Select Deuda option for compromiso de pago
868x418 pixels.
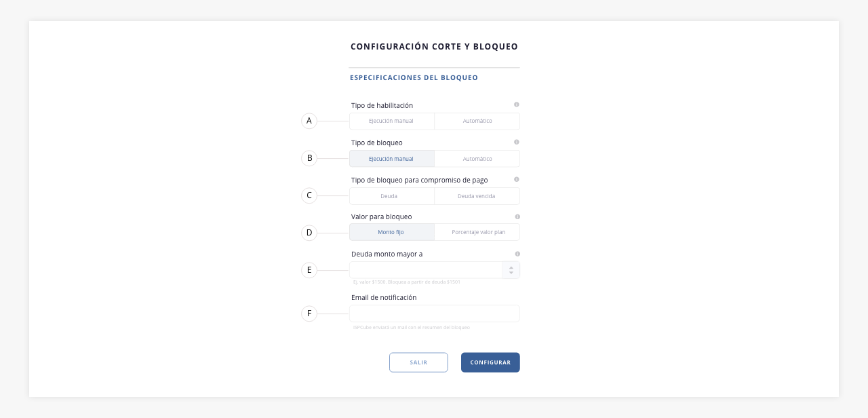[392, 196]
